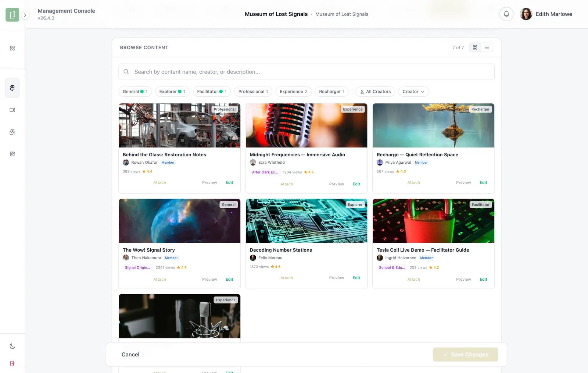Image resolution: width=588 pixels, height=373 pixels.
Task: Toggle the Experience filter chip
Action: click(293, 92)
